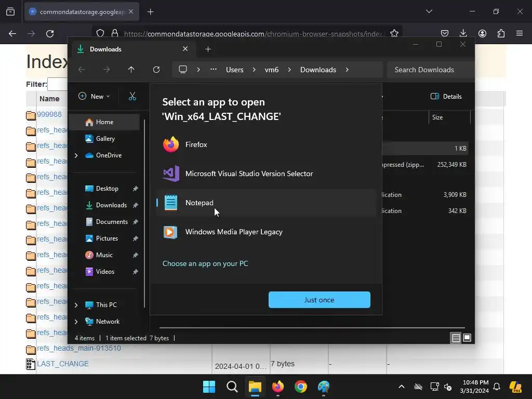The width and height of the screenshot is (532, 399).
Task: Select Users in the breadcrumb path
Action: click(x=235, y=70)
